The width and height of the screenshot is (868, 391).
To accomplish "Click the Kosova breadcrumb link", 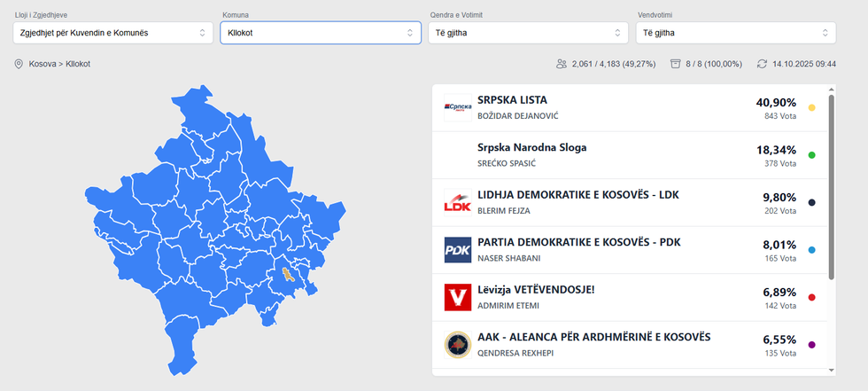I will 42,64.
